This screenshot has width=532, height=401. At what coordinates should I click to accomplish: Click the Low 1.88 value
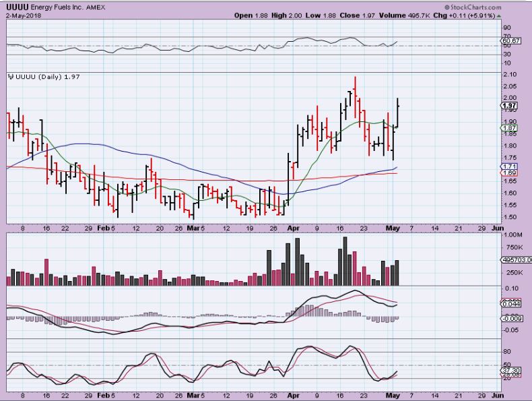coord(321,16)
